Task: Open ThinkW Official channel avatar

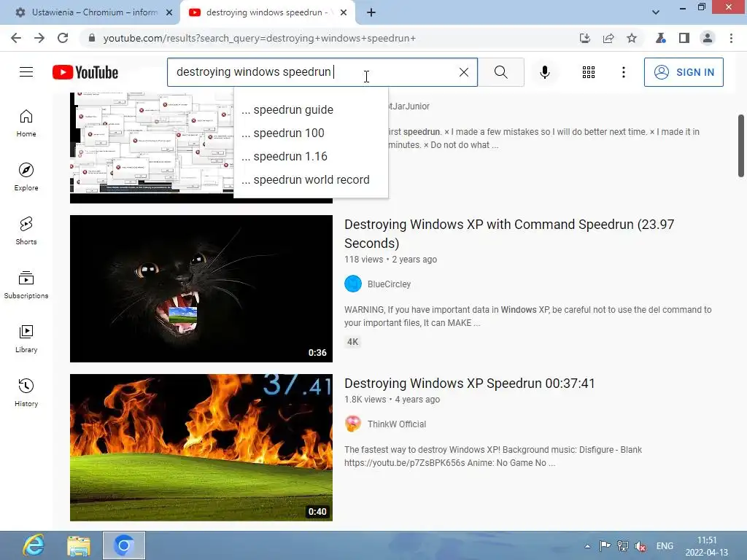Action: 353,424
